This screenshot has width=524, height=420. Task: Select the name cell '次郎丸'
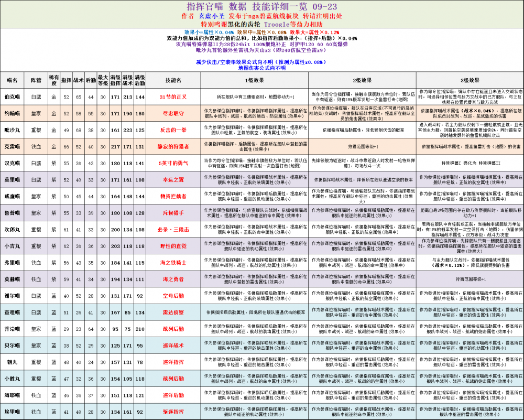pyautogui.click(x=12, y=230)
